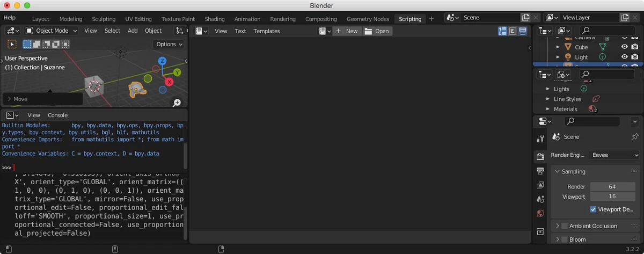
Task: Open the View Layer properties tab
Action: [540, 185]
